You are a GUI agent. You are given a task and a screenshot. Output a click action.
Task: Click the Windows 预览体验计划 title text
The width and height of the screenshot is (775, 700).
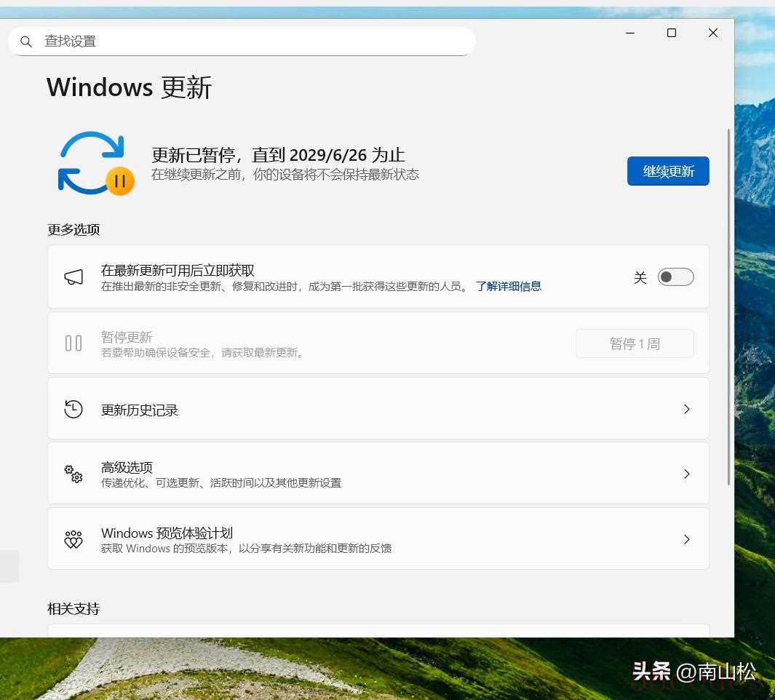[x=167, y=533]
